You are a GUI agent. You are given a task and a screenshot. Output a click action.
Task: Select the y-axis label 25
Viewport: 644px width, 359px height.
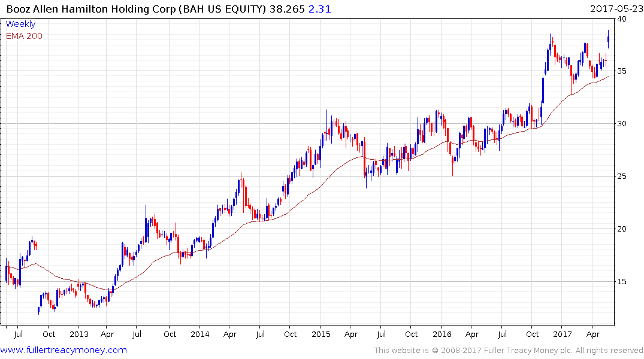click(x=621, y=176)
